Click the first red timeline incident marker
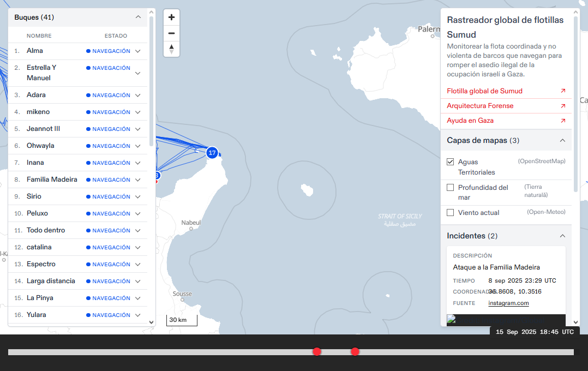The width and height of the screenshot is (588, 371). click(317, 352)
